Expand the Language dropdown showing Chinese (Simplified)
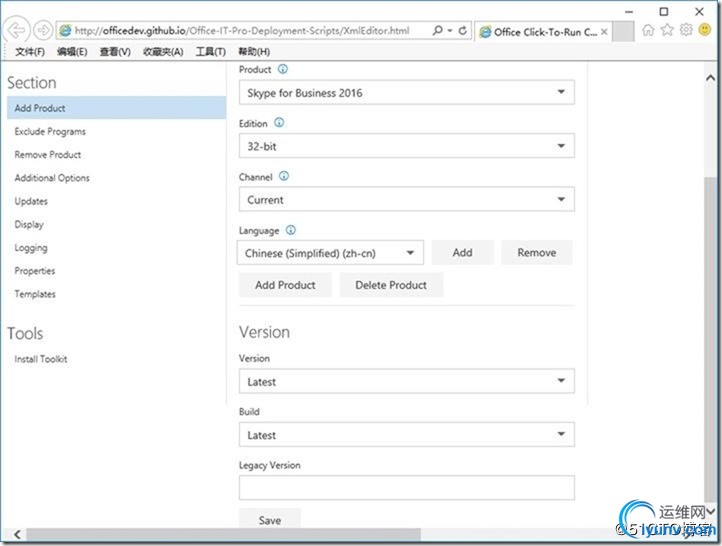Viewport: 722px width, 546px height. (x=330, y=252)
